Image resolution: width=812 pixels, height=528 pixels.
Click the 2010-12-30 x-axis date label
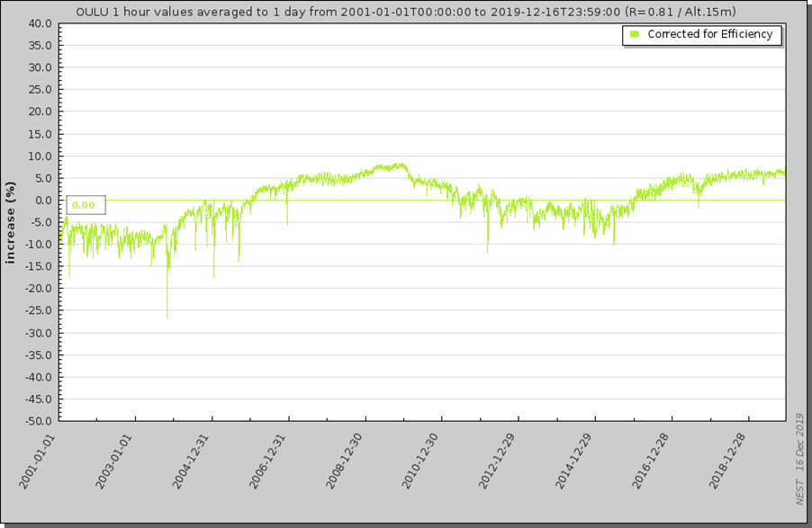click(x=420, y=461)
